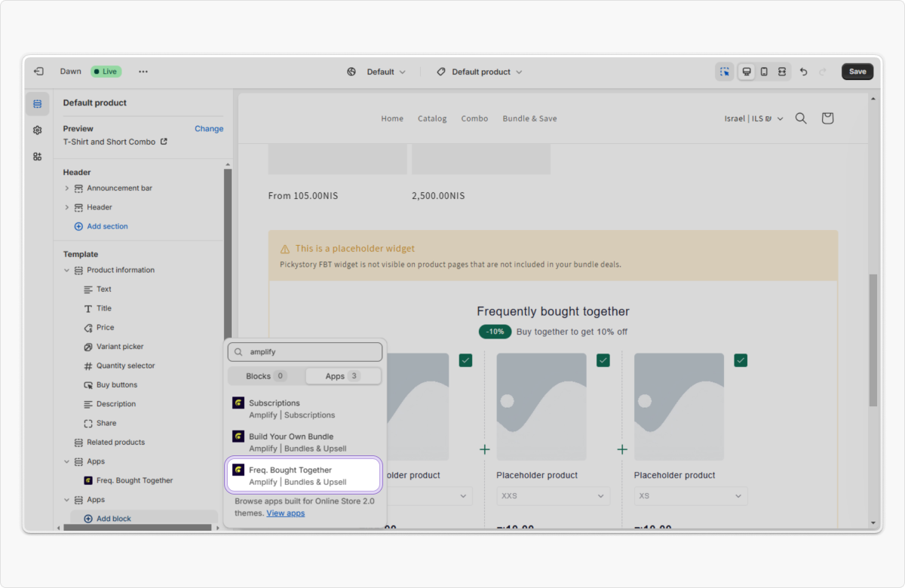
Task: Toggle the inspector selection icon
Action: pos(725,72)
